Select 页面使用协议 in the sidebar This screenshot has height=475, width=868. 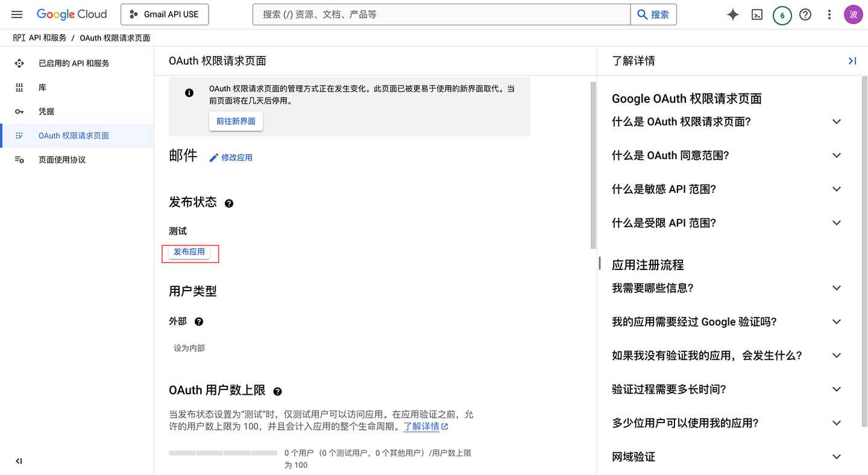point(77,160)
